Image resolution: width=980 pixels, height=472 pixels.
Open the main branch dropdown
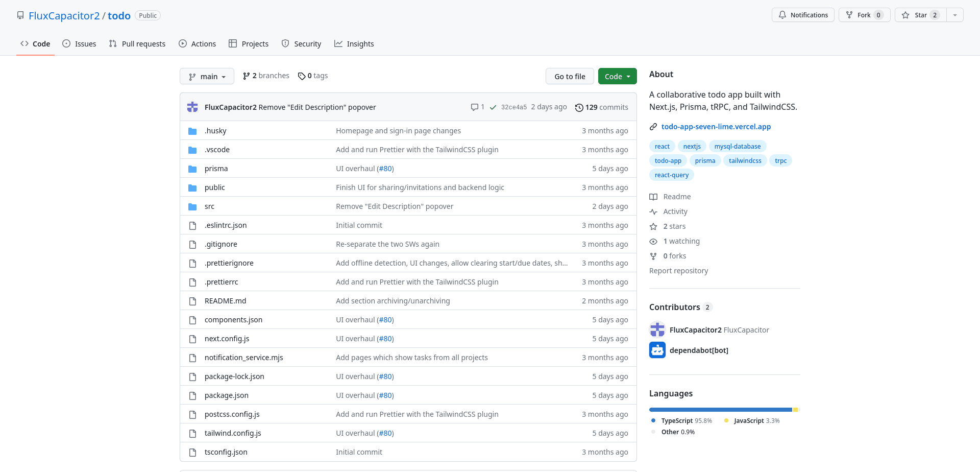pyautogui.click(x=207, y=76)
